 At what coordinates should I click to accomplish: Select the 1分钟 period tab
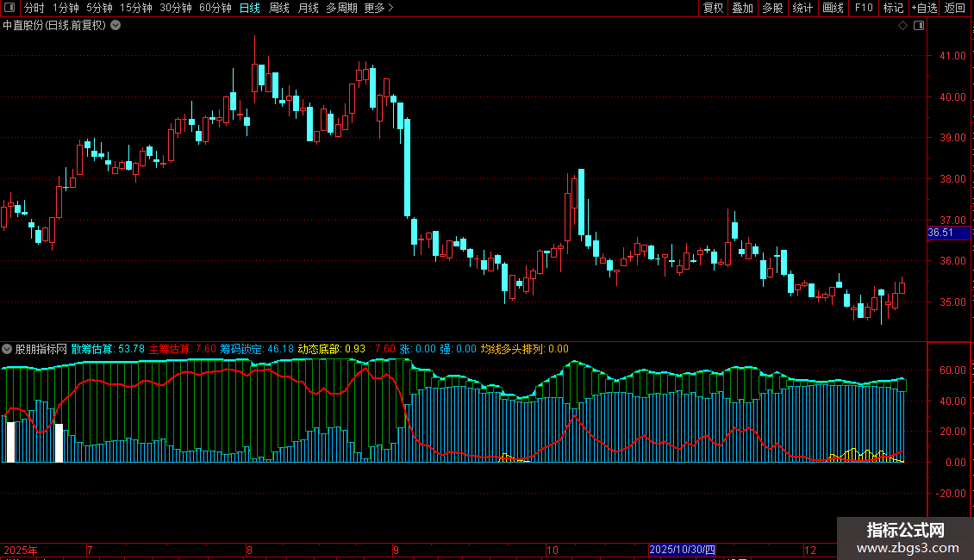(x=66, y=8)
